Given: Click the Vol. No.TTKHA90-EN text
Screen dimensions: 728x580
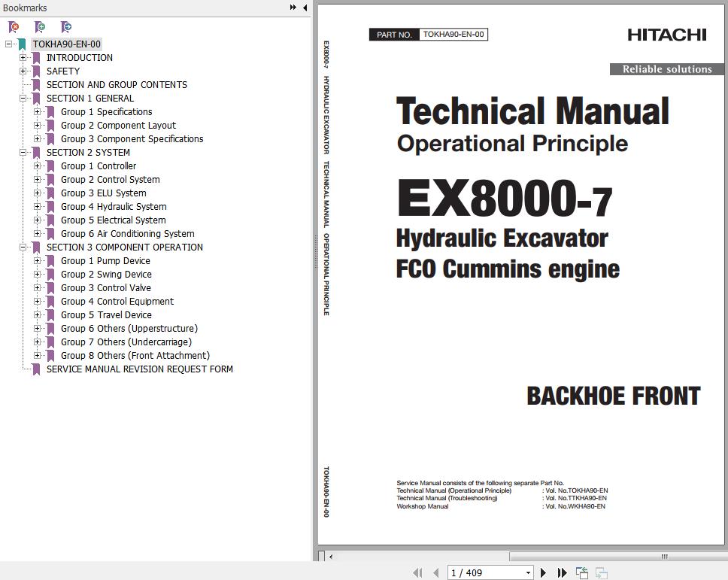Looking at the screenshot, I should 576,498.
